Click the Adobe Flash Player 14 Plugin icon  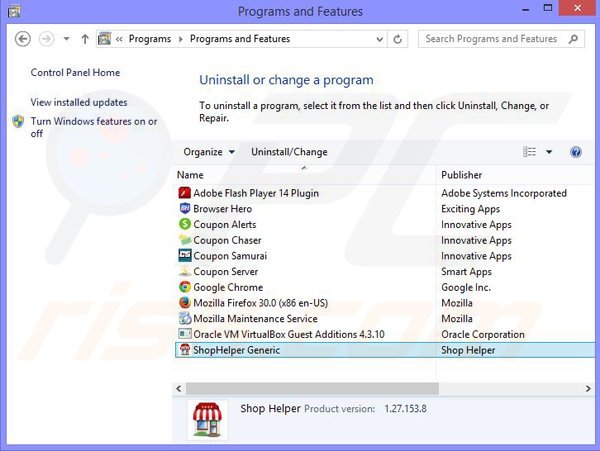point(184,193)
